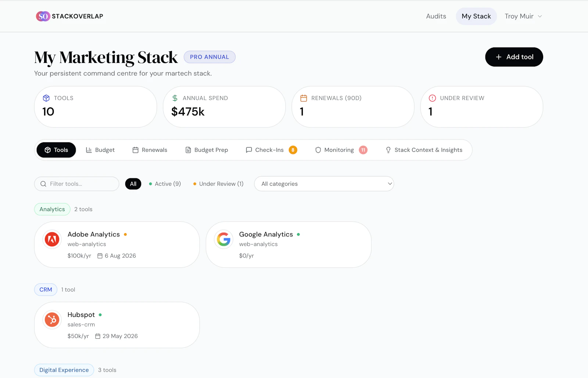
Task: Open Stack Context & Insights tab
Action: coord(424,150)
